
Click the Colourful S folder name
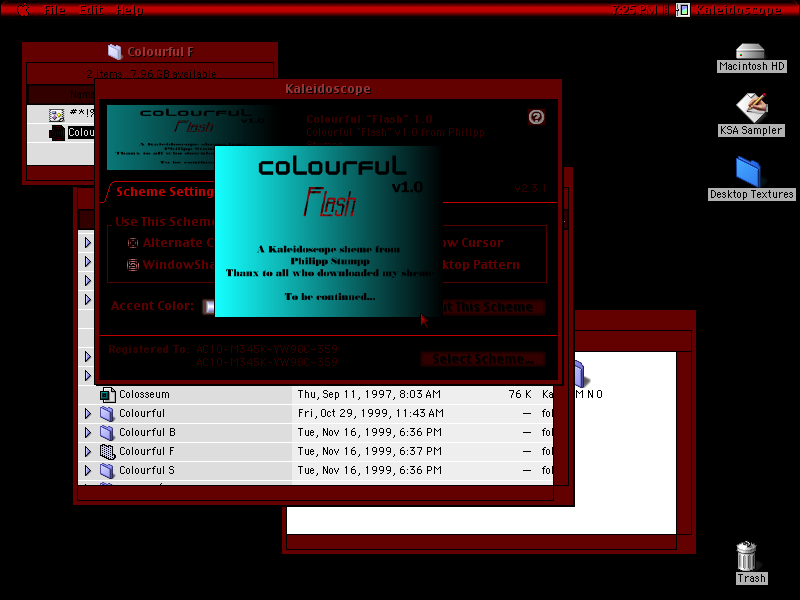(x=147, y=470)
